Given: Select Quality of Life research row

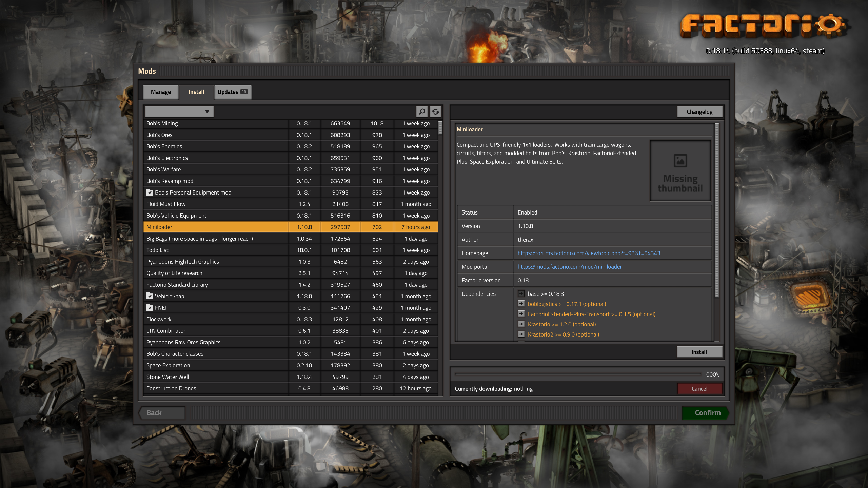Looking at the screenshot, I should [291, 273].
